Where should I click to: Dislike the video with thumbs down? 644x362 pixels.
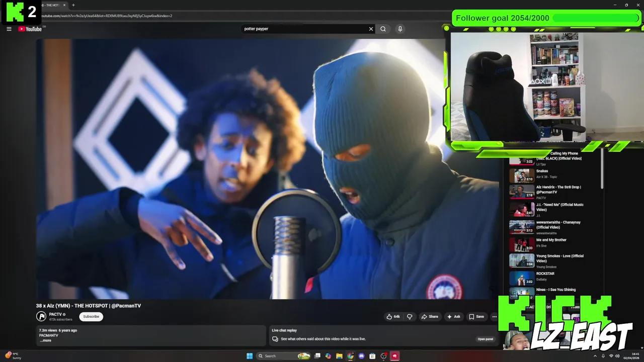pos(410,317)
